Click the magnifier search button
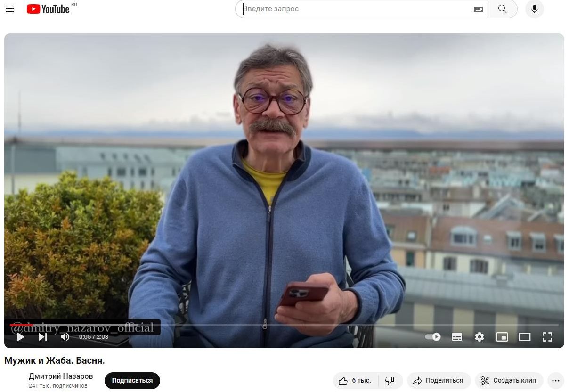 tap(503, 9)
